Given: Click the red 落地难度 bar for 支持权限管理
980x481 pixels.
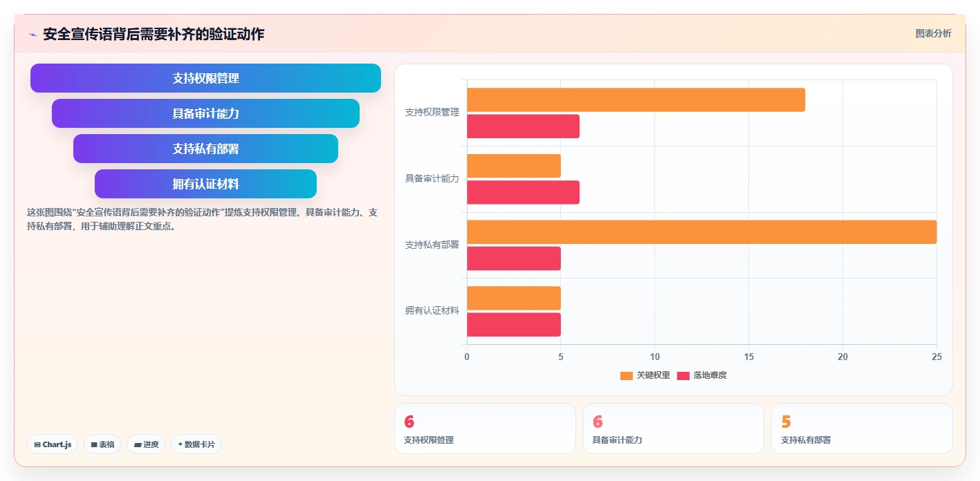Looking at the screenshot, I should pyautogui.click(x=524, y=126).
